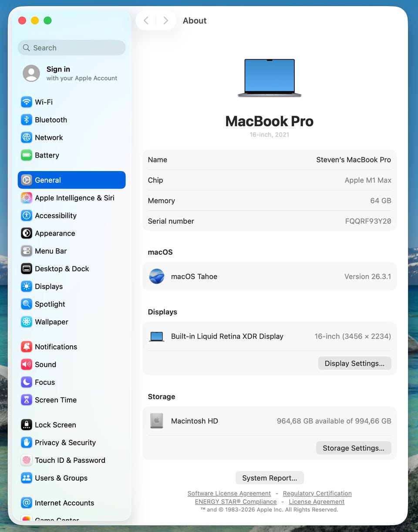Click the Accessibility icon
Screen dimensions: 418x532
[27, 215]
